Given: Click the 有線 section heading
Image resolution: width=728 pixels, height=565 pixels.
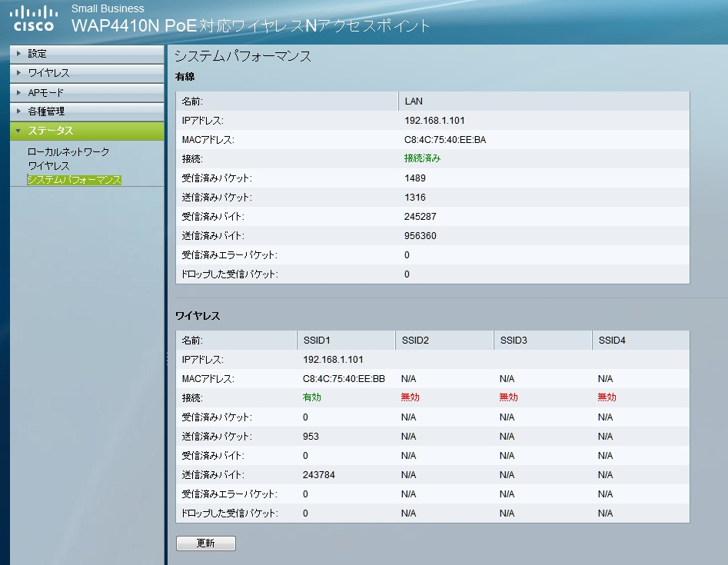Looking at the screenshot, I should pos(184,77).
